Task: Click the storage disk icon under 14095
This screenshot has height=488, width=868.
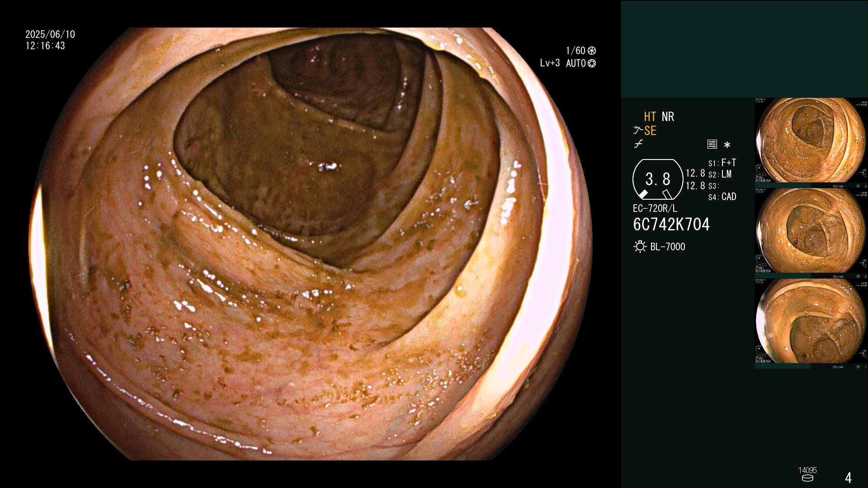Action: (807, 478)
